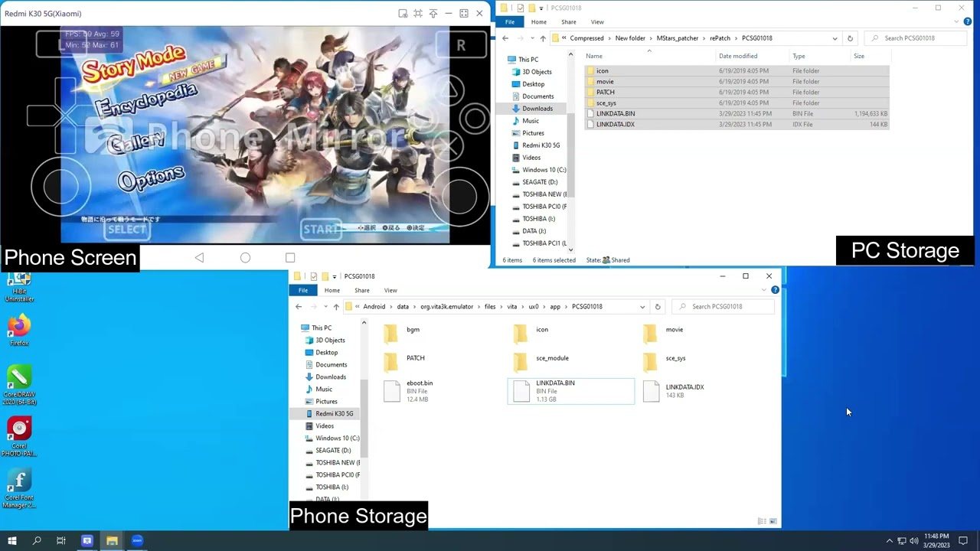Click the screenshot crop icon in Phone Mirror
The width and height of the screenshot is (980, 551).
click(x=418, y=13)
